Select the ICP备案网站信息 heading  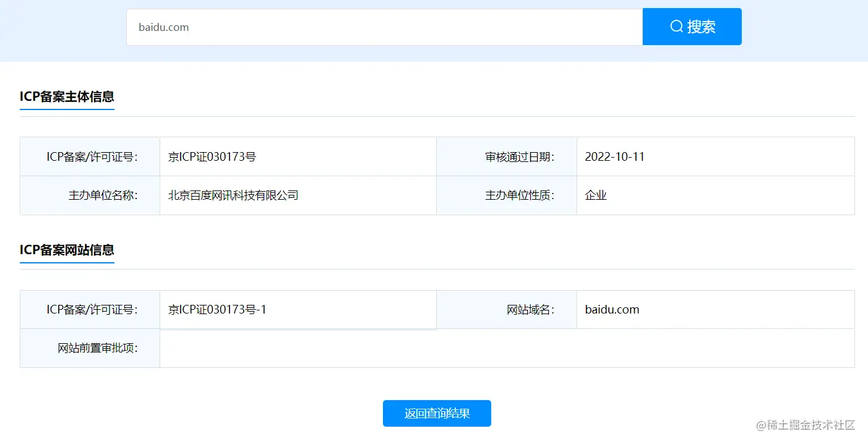click(x=67, y=250)
